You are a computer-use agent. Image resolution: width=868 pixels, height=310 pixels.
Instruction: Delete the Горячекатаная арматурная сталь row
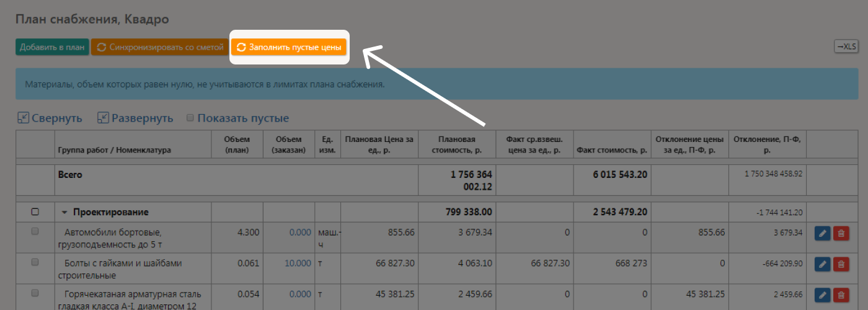[x=841, y=295]
